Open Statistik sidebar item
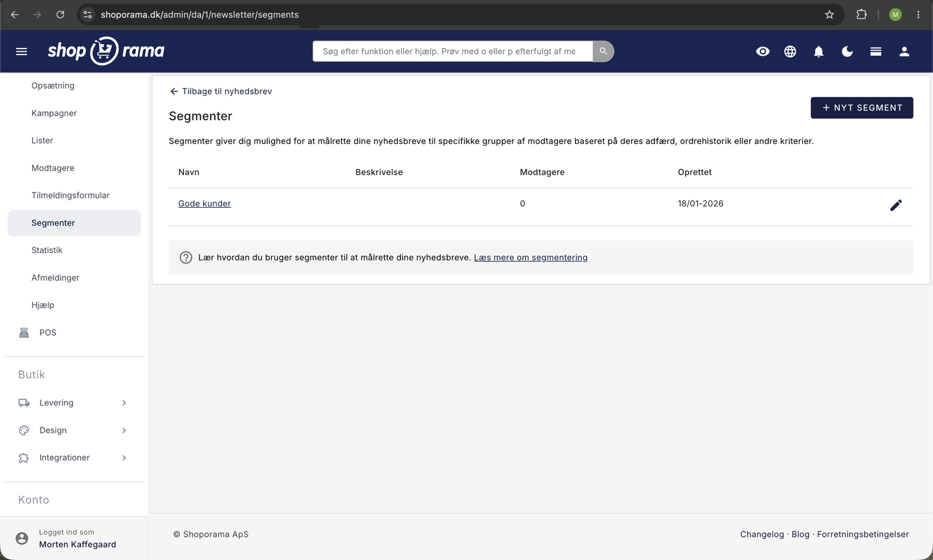Viewport: 933px width, 560px height. point(47,250)
